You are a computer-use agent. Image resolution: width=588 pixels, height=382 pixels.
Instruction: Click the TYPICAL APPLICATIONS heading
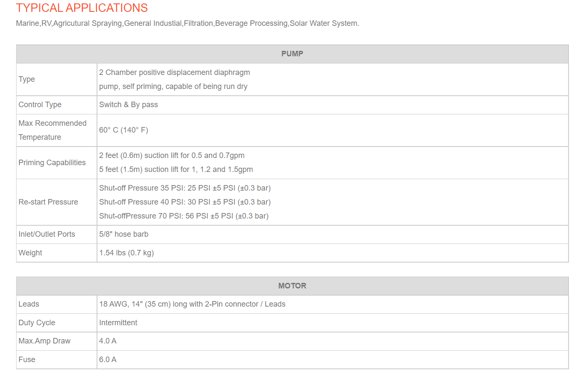[82, 8]
